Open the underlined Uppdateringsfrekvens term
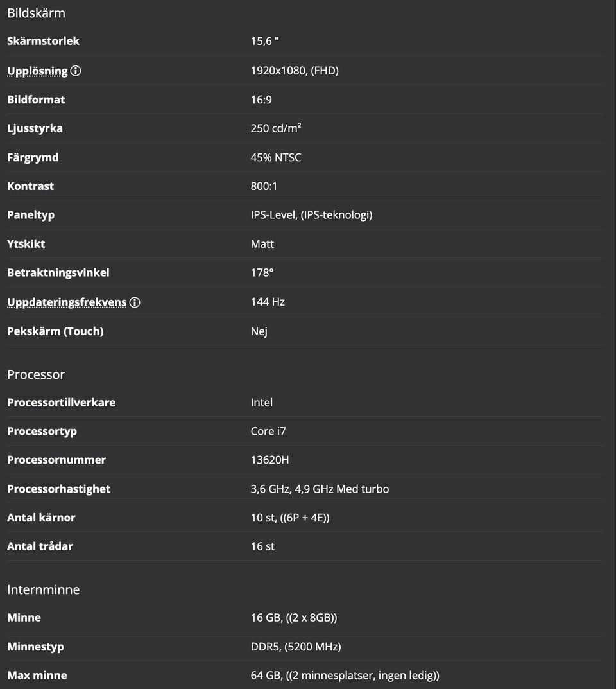This screenshot has width=616, height=689. pos(67,302)
